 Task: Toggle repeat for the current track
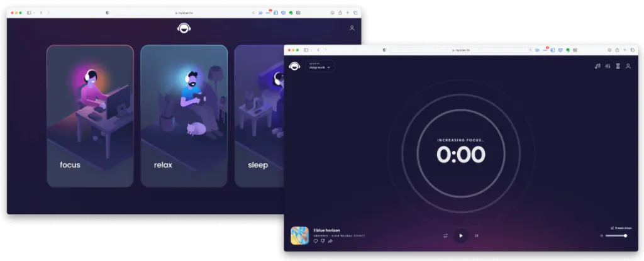445,235
